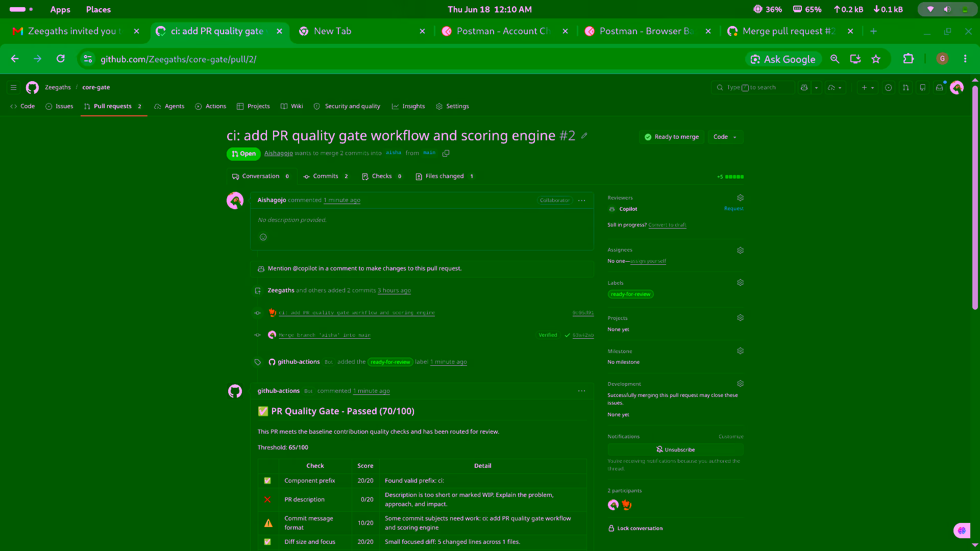Open the GNOME Apps menu
The image size is (980, 551).
pos(60,9)
